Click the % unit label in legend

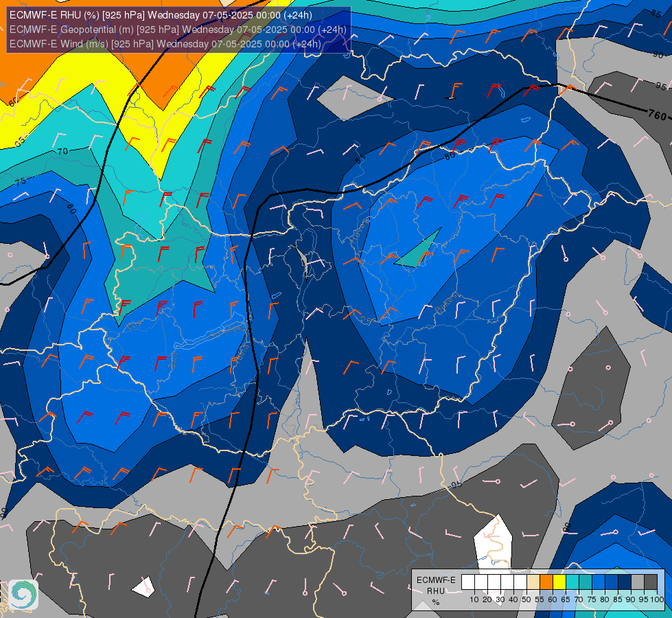click(436, 602)
